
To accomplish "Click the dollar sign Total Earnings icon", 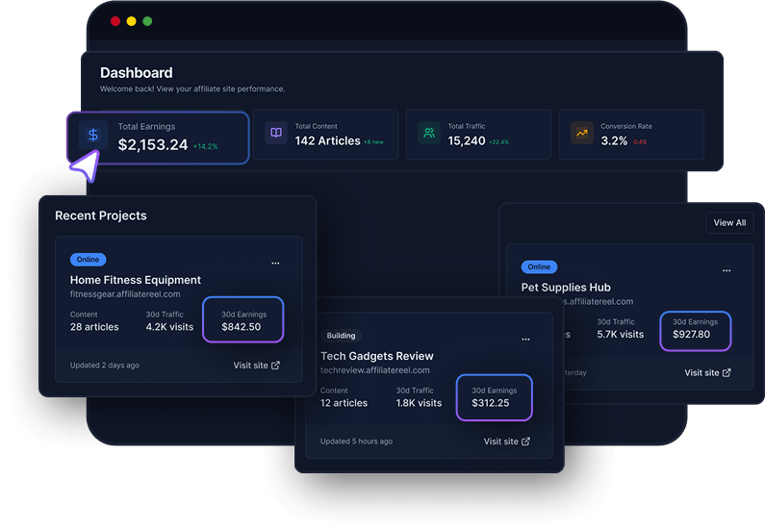I will pos(93,136).
